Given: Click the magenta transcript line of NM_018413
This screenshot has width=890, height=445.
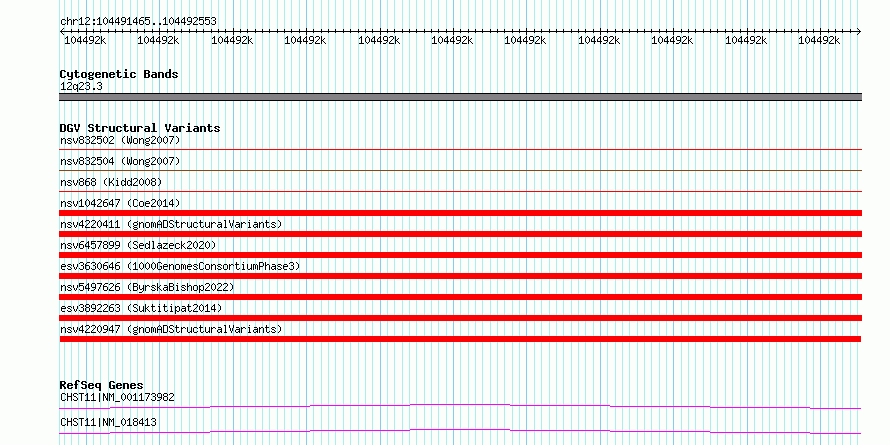Looking at the screenshot, I should pos(460,431).
